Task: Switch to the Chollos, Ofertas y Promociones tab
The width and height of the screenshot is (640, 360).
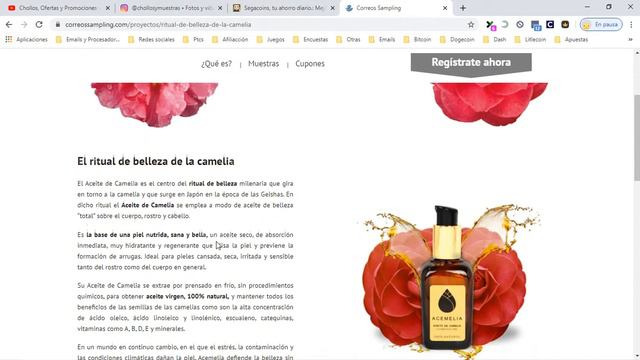Action: coord(57,8)
